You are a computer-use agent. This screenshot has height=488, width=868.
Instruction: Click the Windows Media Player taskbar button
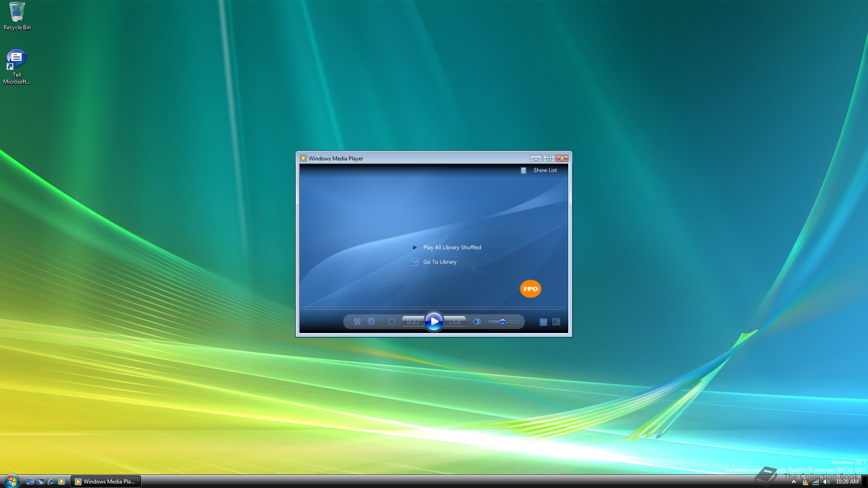[106, 482]
